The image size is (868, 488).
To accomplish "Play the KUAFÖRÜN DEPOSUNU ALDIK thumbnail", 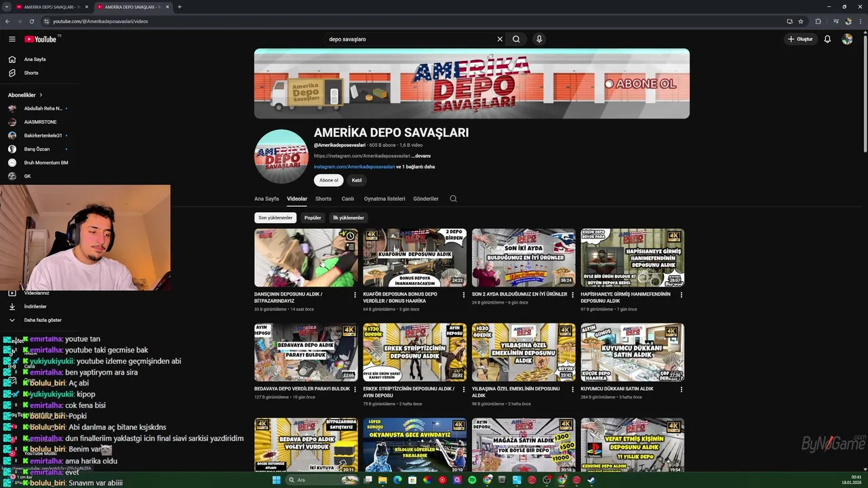I will [x=415, y=258].
